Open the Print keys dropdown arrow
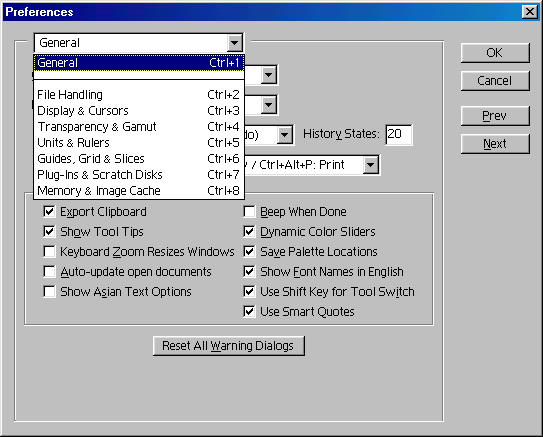Image resolution: width=543 pixels, height=437 pixels. pyautogui.click(x=371, y=165)
